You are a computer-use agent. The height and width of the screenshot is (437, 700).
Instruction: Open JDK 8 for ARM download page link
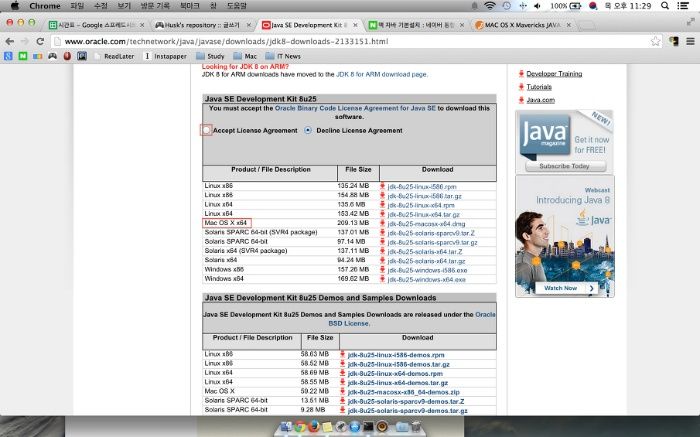pyautogui.click(x=381, y=75)
